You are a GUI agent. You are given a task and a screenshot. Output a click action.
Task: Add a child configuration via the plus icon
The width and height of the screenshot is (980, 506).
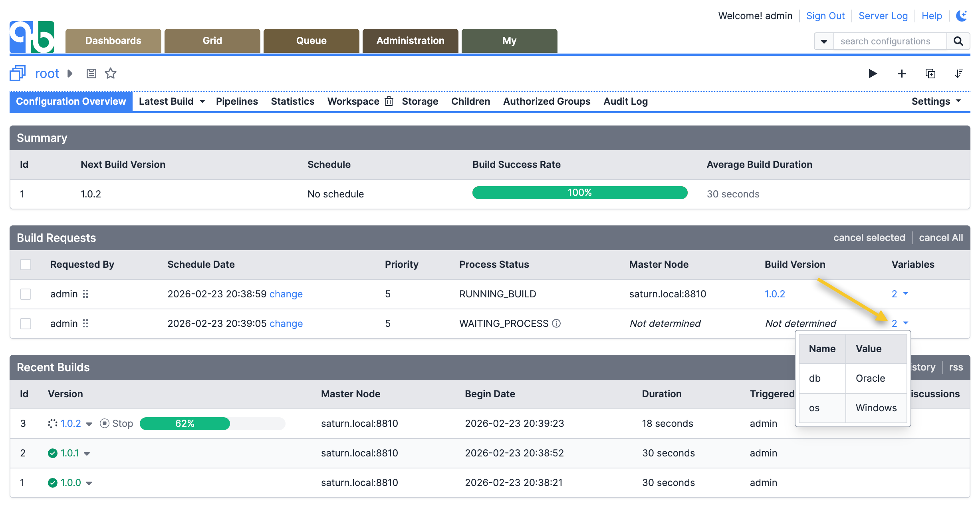(x=902, y=74)
